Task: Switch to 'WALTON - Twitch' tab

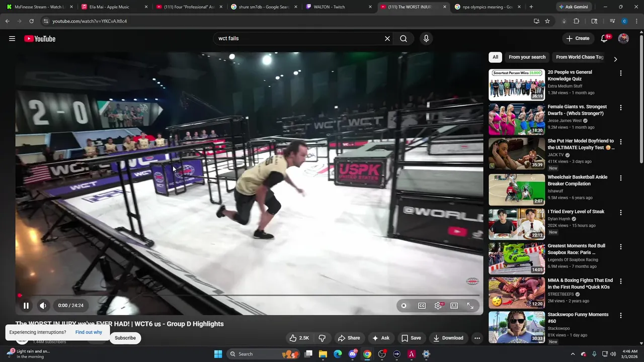Action: click(x=339, y=7)
